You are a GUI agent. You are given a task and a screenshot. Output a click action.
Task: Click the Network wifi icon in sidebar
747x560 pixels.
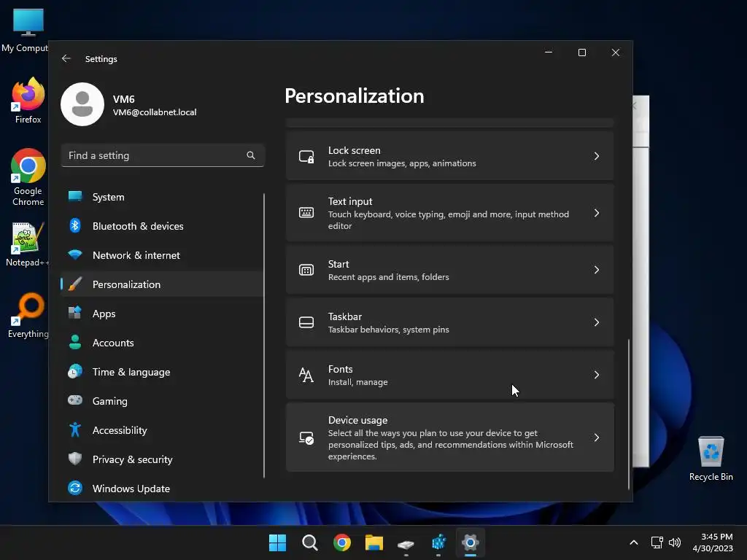[x=75, y=254]
